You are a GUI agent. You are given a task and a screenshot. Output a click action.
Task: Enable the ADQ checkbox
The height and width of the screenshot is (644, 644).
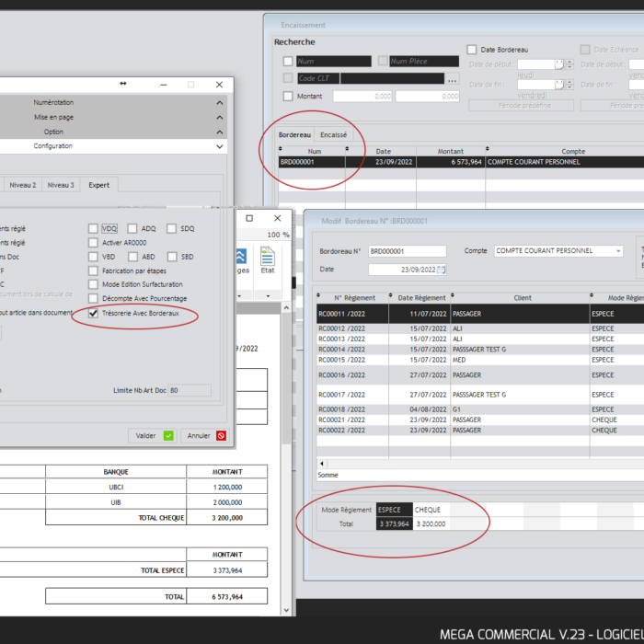click(x=132, y=228)
